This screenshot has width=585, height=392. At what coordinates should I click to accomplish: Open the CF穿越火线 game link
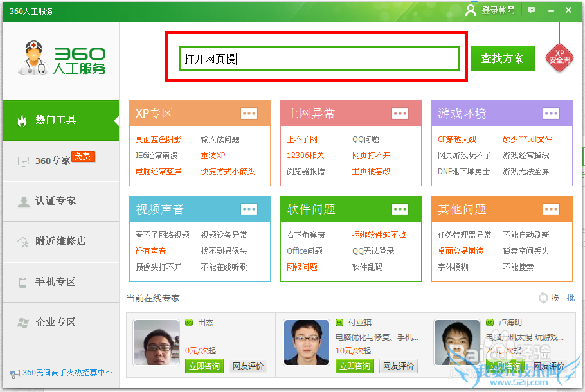click(457, 139)
